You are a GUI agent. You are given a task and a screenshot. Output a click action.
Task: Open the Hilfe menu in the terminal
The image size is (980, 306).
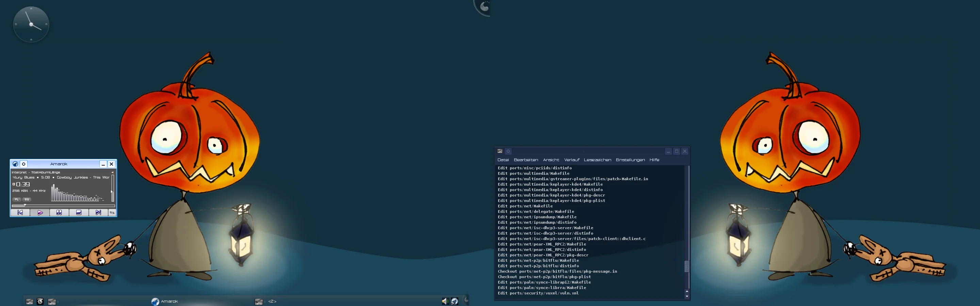(654, 160)
